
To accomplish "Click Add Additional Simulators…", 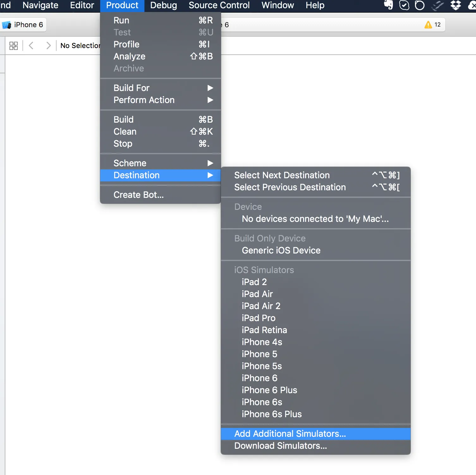I will [316, 434].
